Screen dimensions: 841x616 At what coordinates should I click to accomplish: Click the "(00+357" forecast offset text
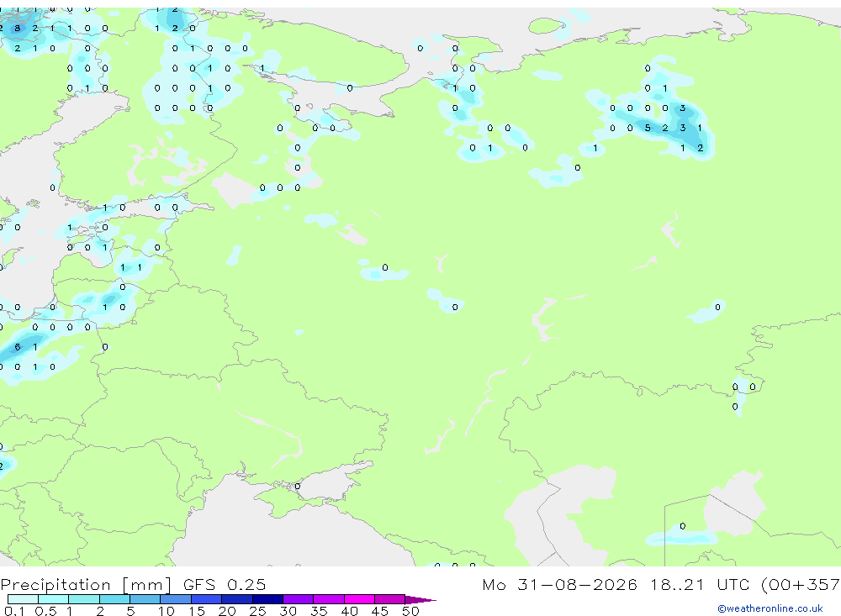click(801, 585)
